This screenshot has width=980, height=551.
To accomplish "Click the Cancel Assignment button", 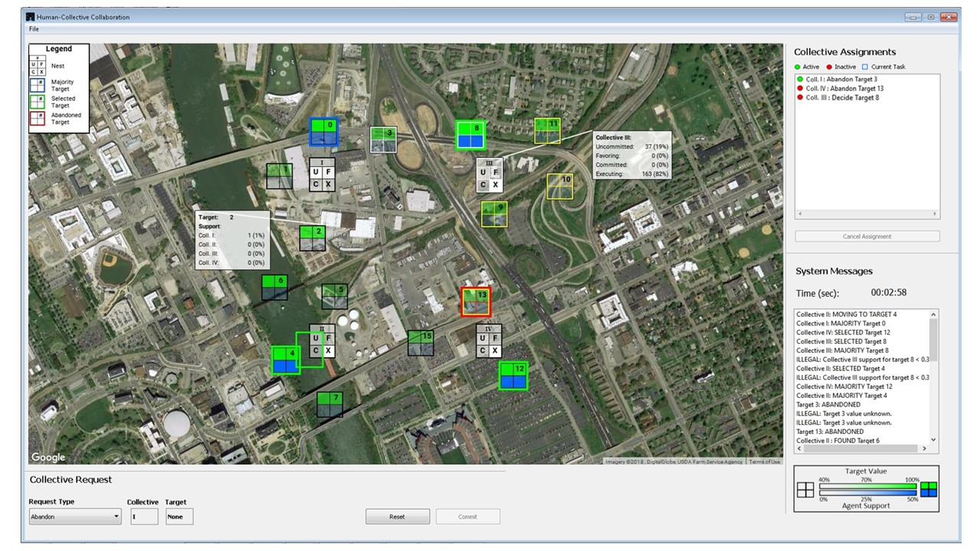I will pyautogui.click(x=867, y=236).
